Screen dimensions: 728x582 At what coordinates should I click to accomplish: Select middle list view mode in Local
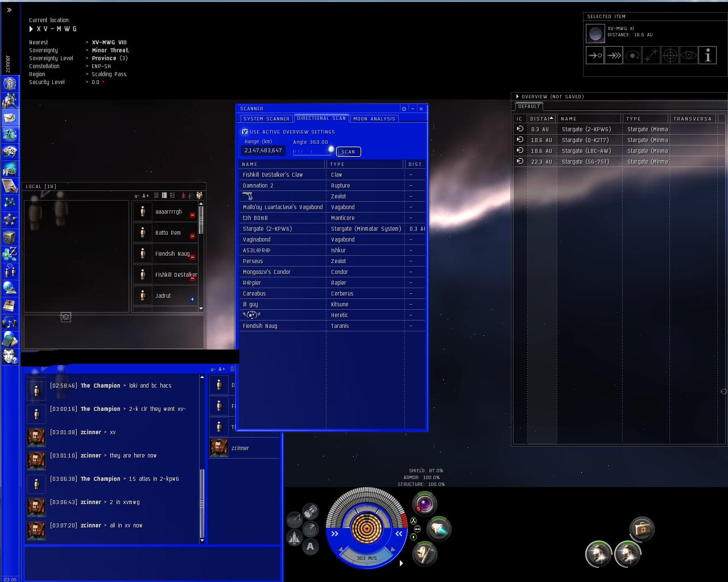164,196
